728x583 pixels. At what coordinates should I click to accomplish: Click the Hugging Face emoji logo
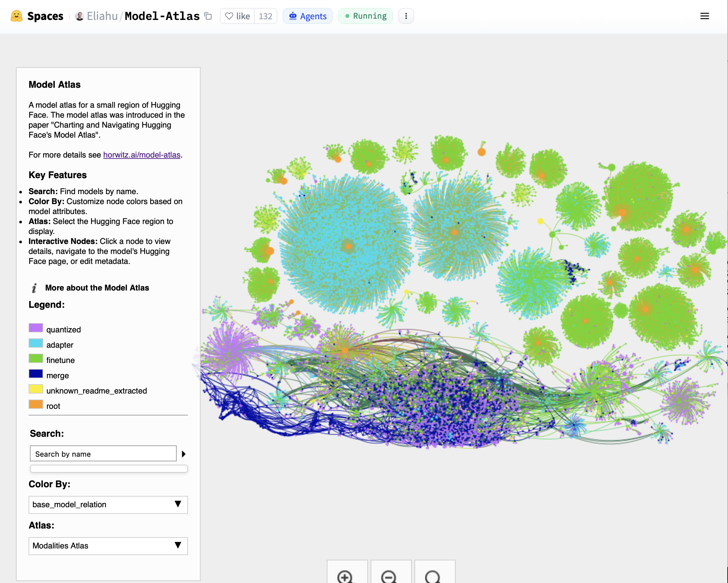[x=16, y=16]
